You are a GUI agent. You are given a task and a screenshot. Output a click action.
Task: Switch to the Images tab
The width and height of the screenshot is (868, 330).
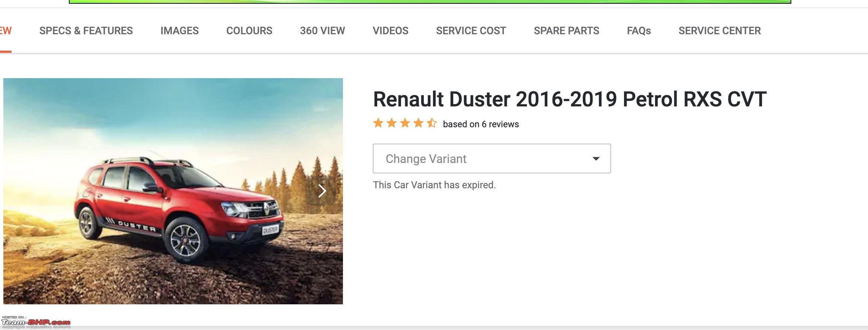pyautogui.click(x=179, y=31)
